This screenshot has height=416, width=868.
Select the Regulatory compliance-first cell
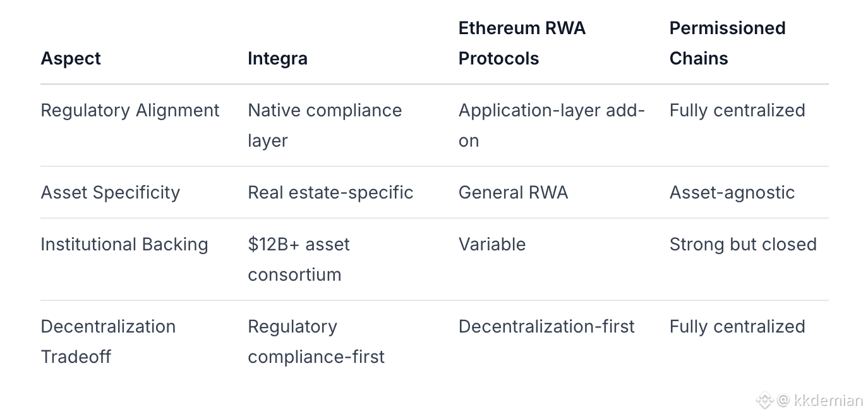[x=316, y=341]
